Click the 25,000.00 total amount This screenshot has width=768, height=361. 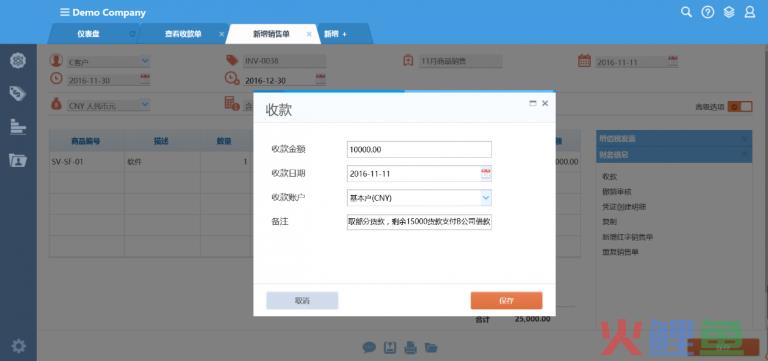(x=532, y=319)
